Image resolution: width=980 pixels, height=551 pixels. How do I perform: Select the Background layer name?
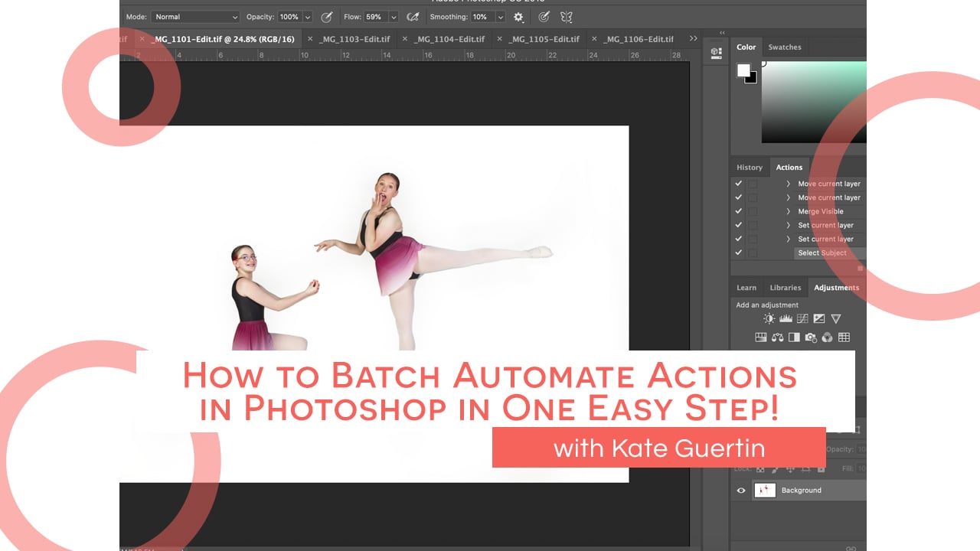coord(801,491)
